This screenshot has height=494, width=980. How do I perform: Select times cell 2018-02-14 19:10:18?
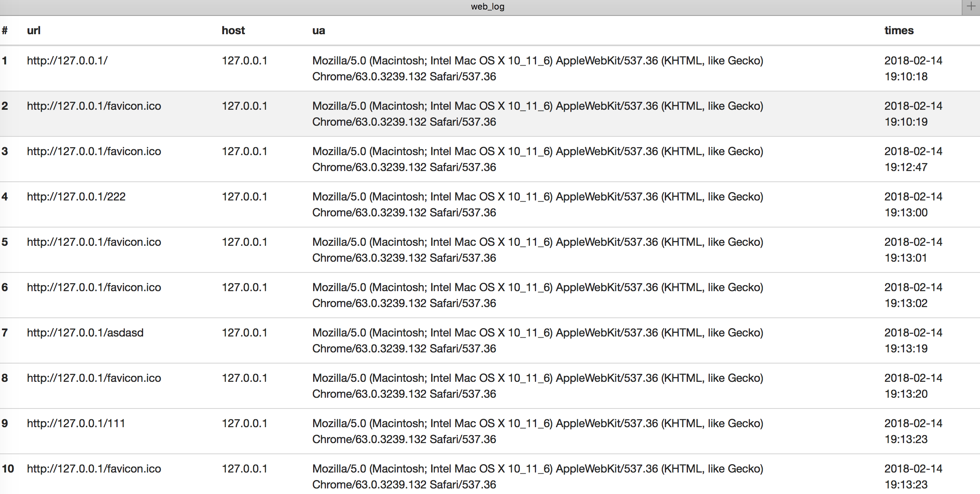click(913, 68)
